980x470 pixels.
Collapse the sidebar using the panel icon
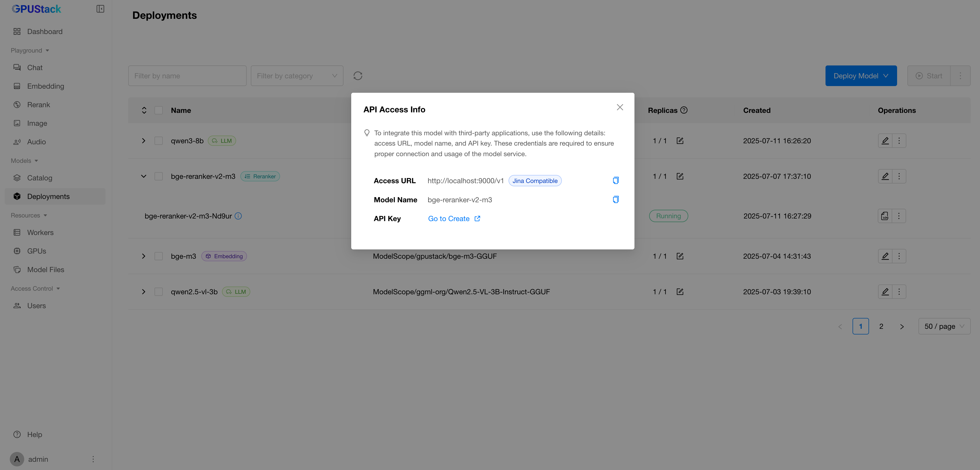[x=100, y=9]
